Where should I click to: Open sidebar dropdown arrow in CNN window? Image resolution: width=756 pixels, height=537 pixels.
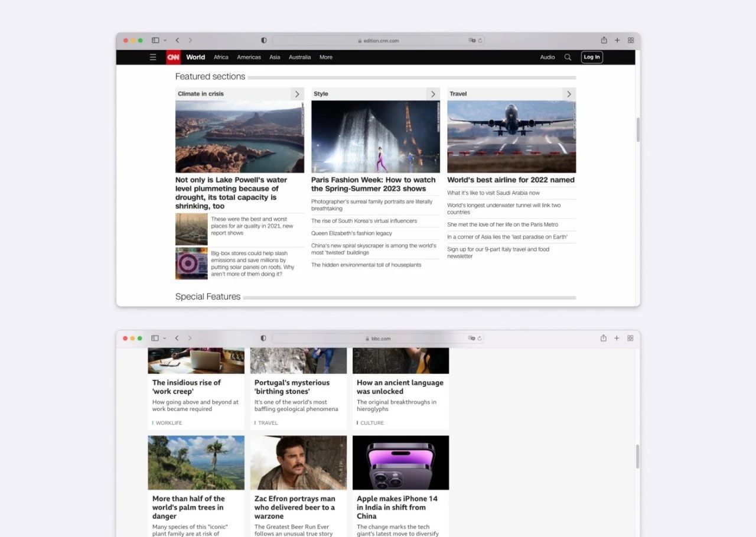pyautogui.click(x=165, y=41)
